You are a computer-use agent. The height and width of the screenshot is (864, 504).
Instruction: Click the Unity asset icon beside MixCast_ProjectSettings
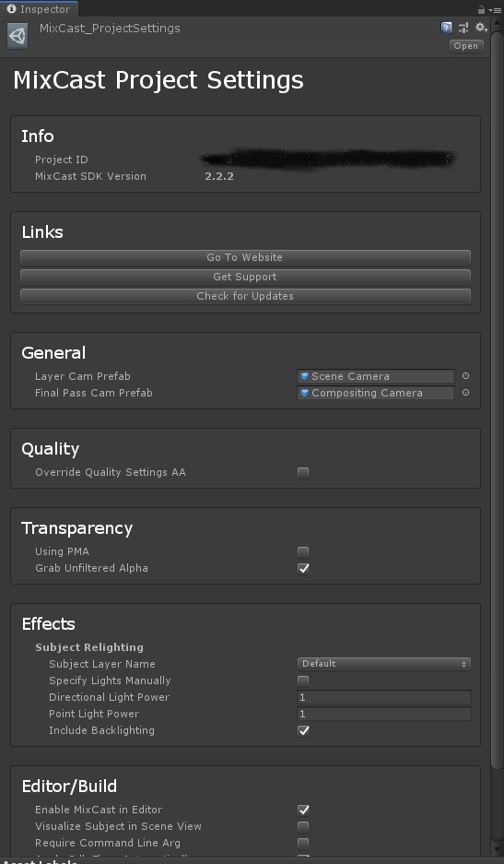pyautogui.click(x=18, y=36)
